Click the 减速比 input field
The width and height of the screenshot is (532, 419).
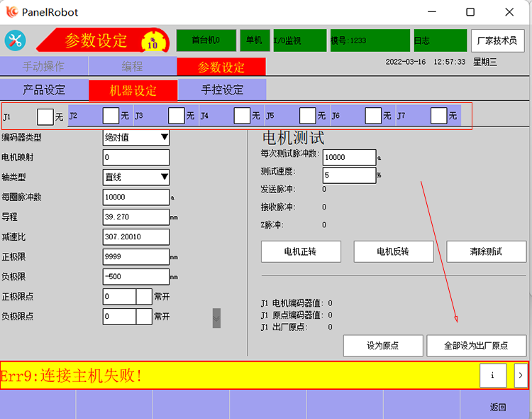coord(136,236)
